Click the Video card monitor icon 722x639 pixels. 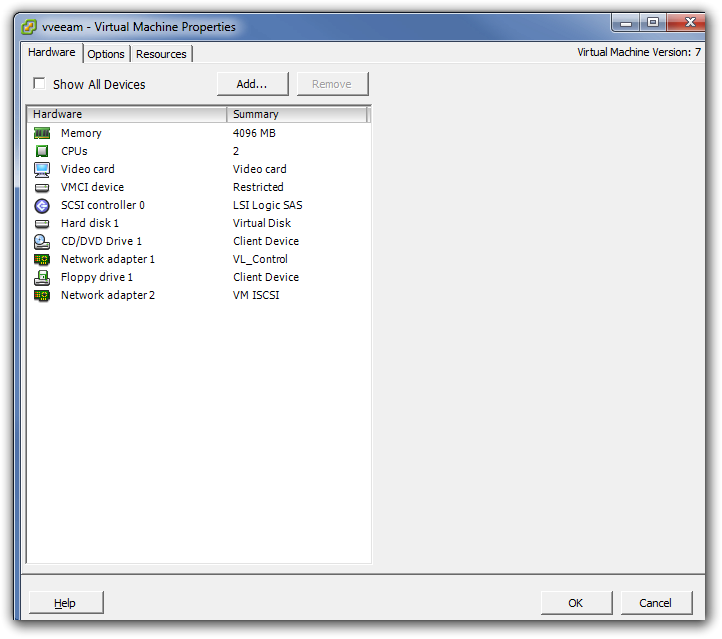[42, 169]
